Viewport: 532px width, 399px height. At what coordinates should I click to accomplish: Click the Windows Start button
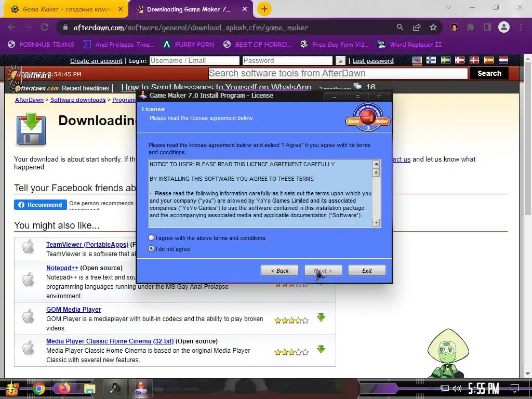12,389
